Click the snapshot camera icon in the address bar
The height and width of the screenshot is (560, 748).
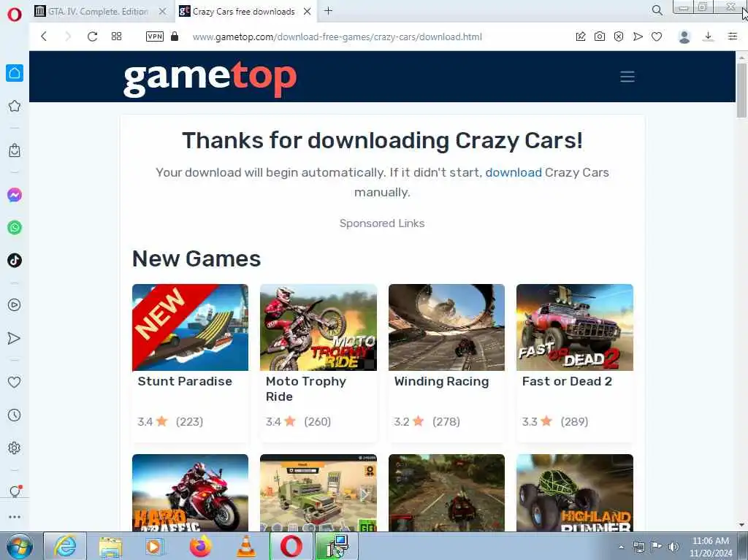[x=600, y=37]
